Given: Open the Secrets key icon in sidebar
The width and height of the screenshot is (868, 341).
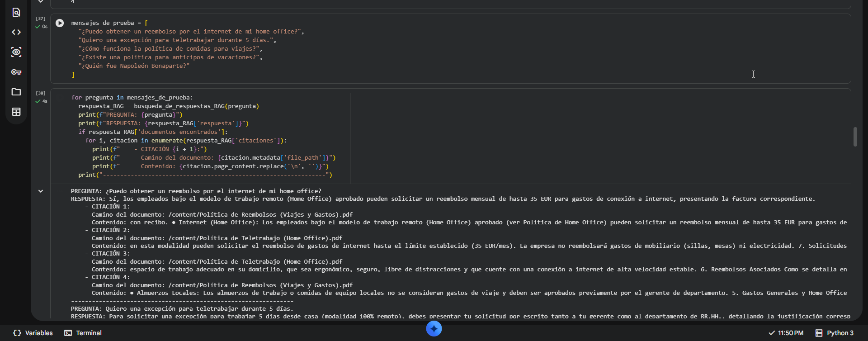Looking at the screenshot, I should (16, 72).
